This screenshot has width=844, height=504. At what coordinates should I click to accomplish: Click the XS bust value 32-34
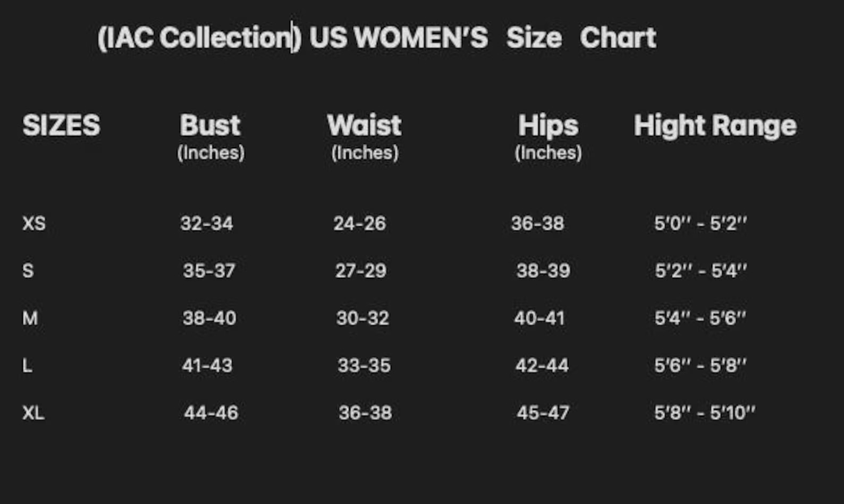coord(207,224)
